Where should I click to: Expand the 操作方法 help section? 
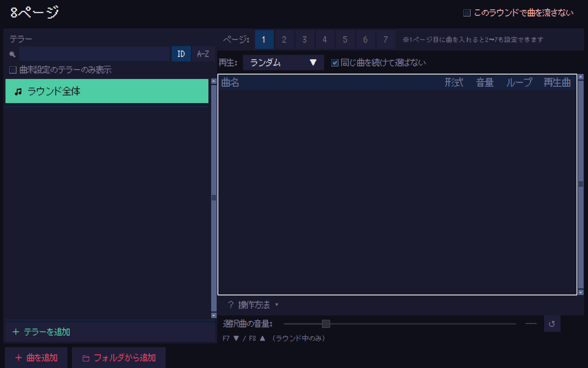click(254, 304)
